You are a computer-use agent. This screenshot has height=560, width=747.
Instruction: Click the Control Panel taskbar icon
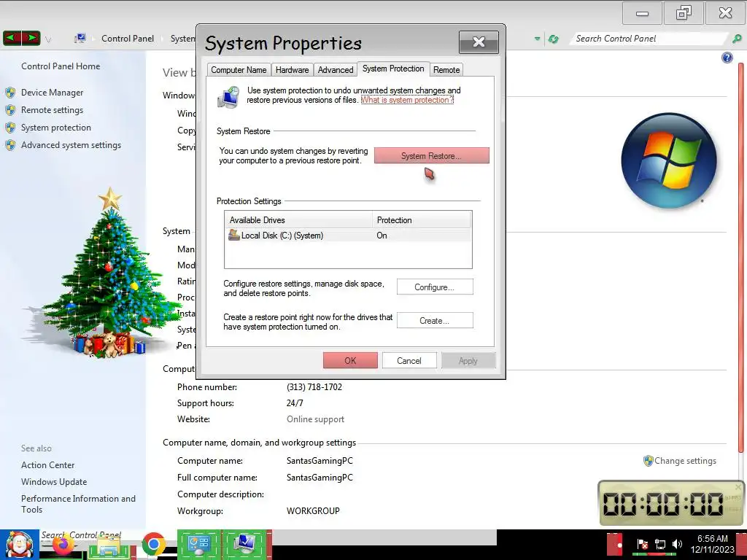coord(198,544)
